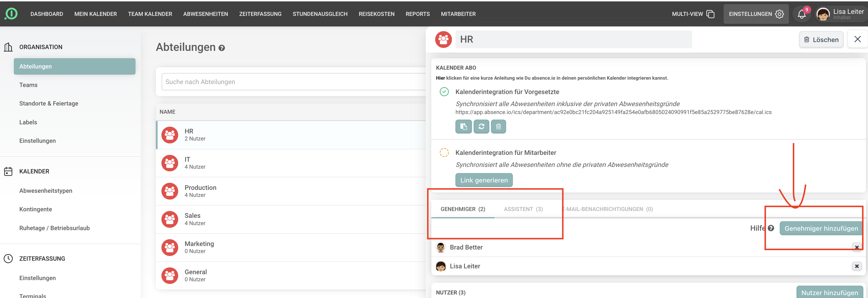Viewport: 868px width, 298px height.
Task: Regenerate the calendar link with refresh icon
Action: point(481,126)
